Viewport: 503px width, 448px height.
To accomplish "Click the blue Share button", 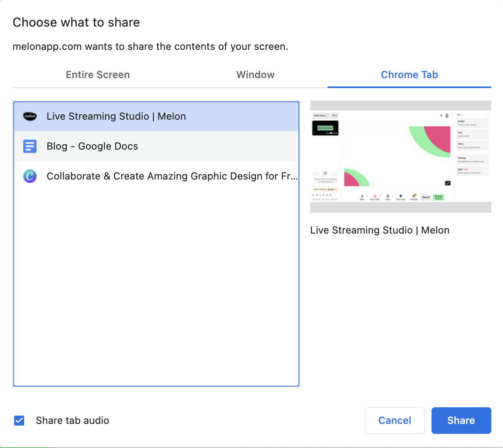I will click(461, 421).
